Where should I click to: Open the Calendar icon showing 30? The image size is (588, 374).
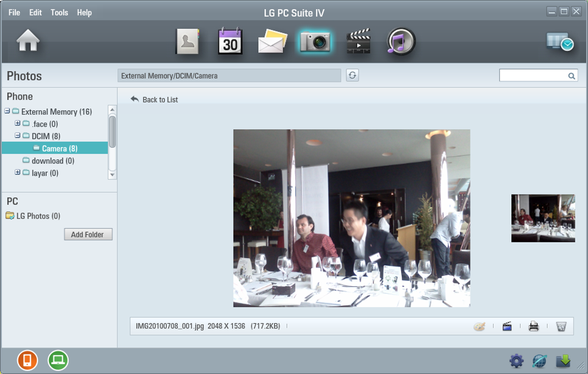coord(230,41)
